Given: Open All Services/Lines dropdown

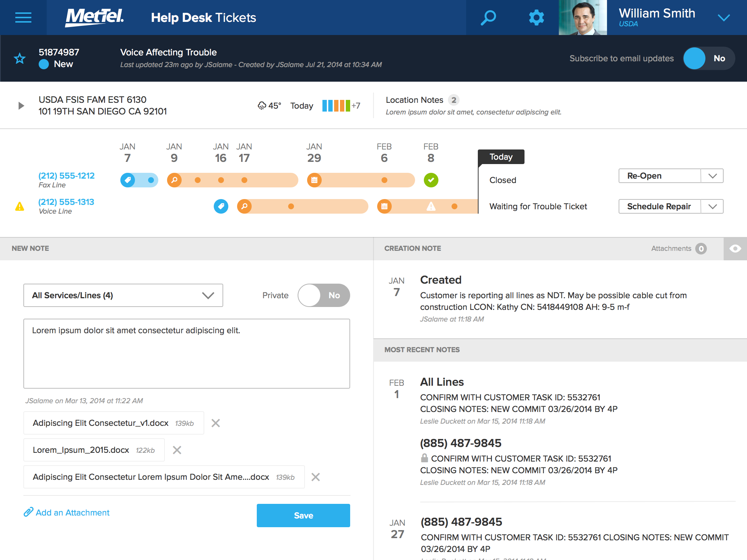Looking at the screenshot, I should click(123, 295).
